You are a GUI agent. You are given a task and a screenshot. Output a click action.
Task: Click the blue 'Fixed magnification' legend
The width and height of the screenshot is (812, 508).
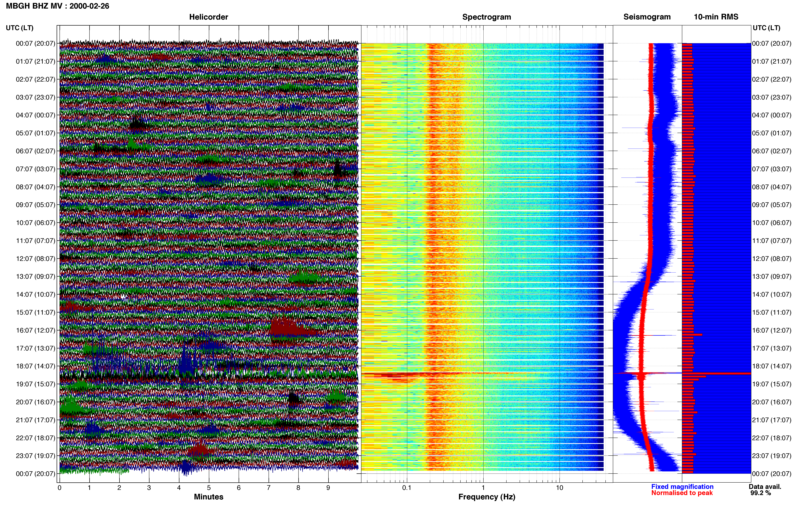point(682,486)
